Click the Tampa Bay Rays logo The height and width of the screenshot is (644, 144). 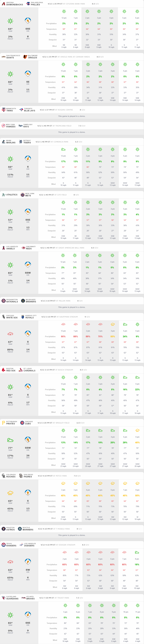pyautogui.click(x=20, y=126)
